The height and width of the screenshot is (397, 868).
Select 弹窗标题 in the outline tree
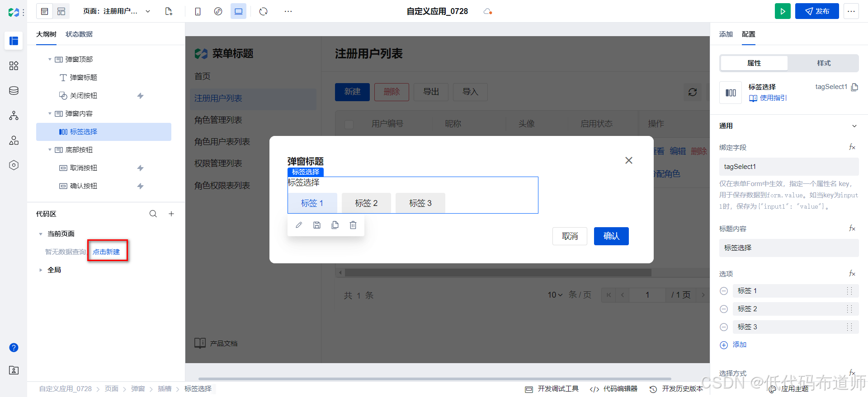click(x=83, y=78)
